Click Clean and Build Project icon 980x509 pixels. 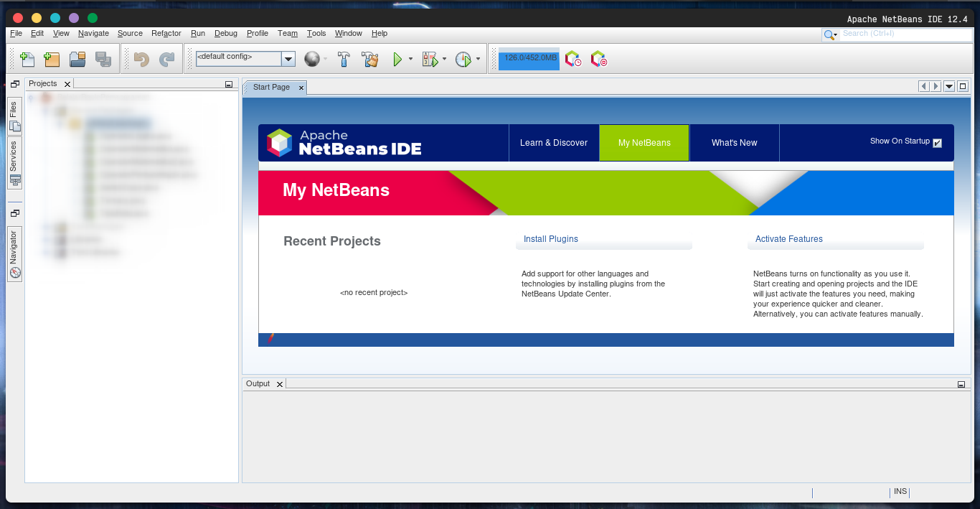tap(369, 59)
